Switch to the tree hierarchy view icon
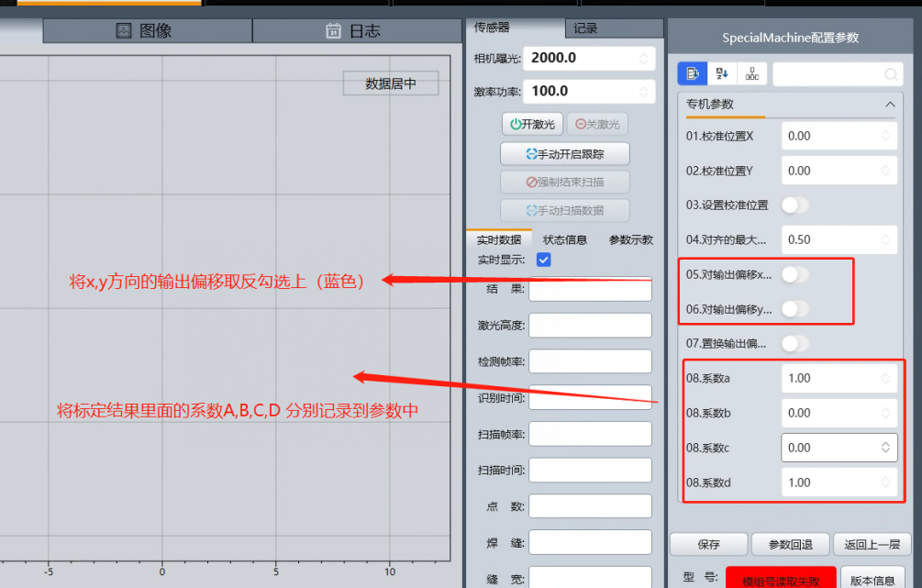 click(x=752, y=74)
